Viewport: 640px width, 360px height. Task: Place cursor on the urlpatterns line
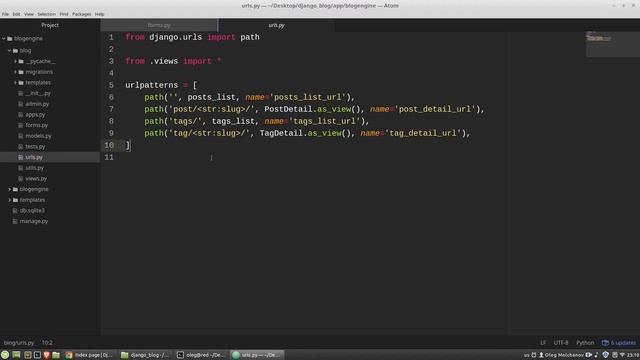161,85
